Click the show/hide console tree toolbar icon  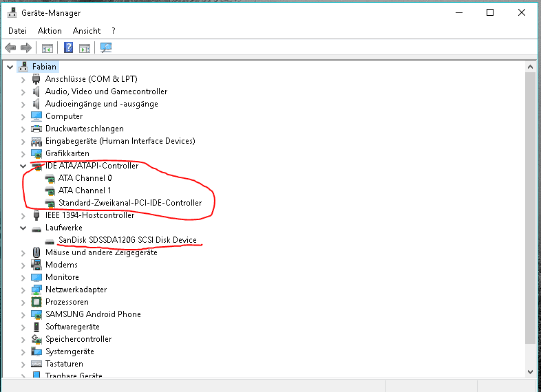[47, 48]
